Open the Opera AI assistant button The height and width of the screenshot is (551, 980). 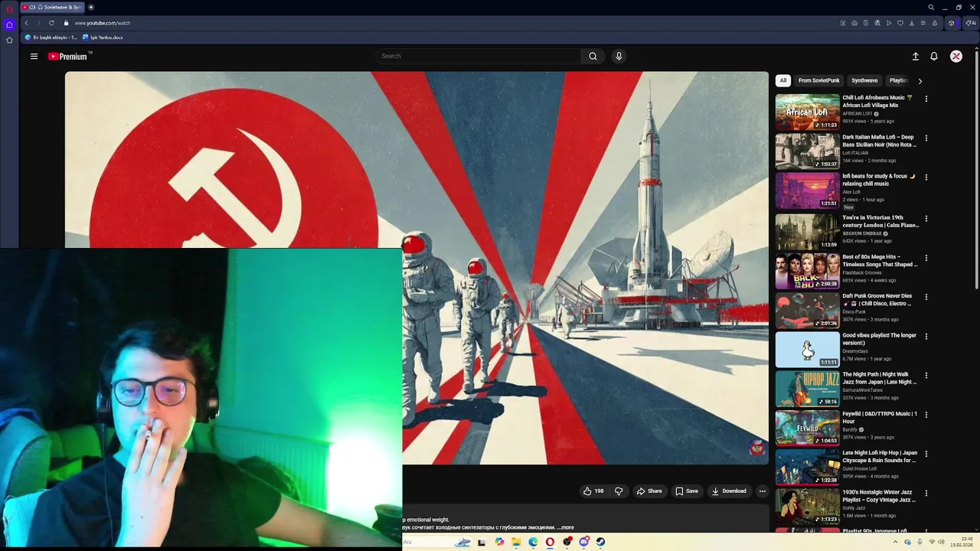pyautogui.click(x=969, y=23)
